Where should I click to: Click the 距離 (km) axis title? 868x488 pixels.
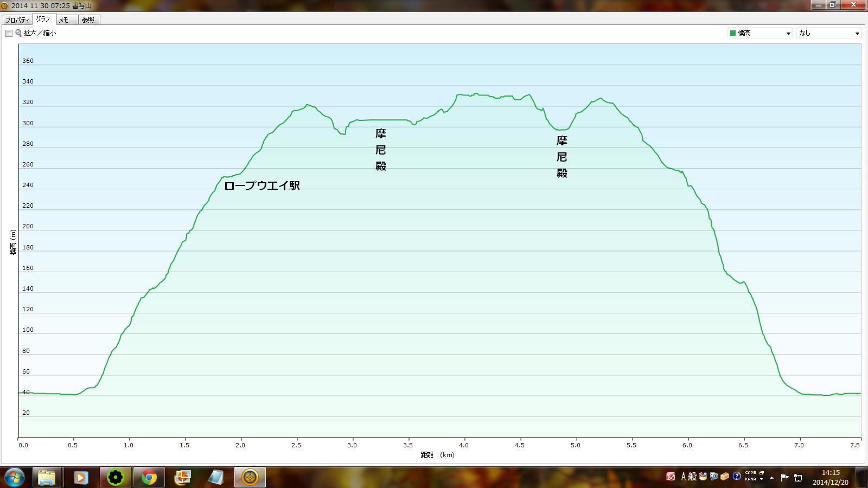coord(437,455)
